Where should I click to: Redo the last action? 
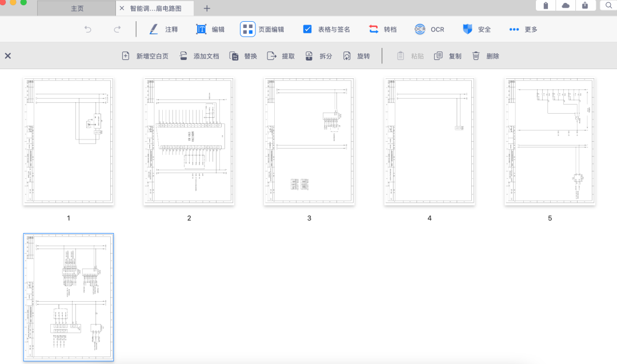[x=117, y=29]
